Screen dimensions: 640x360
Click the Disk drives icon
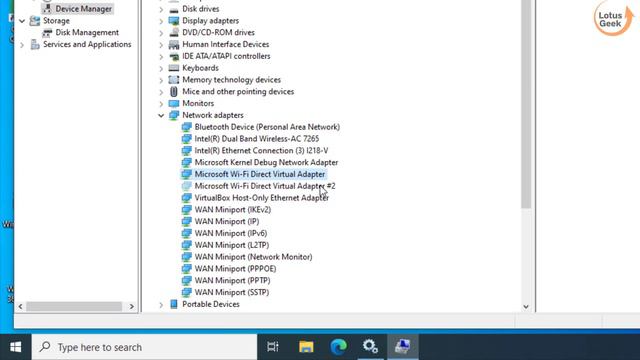click(x=174, y=9)
